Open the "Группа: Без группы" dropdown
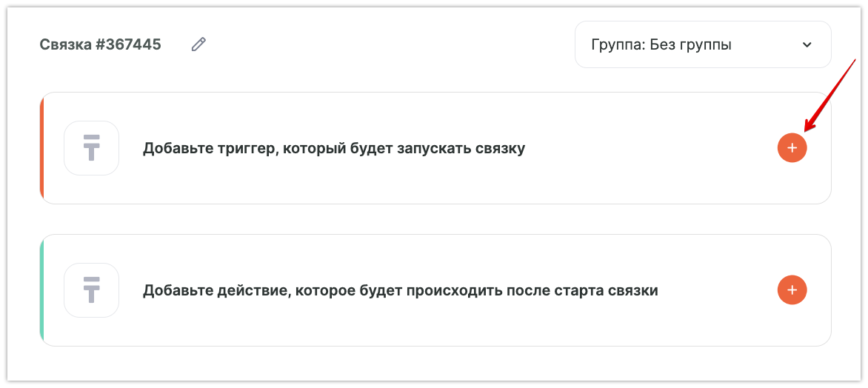Image resolution: width=868 pixels, height=388 pixels. 702,44
